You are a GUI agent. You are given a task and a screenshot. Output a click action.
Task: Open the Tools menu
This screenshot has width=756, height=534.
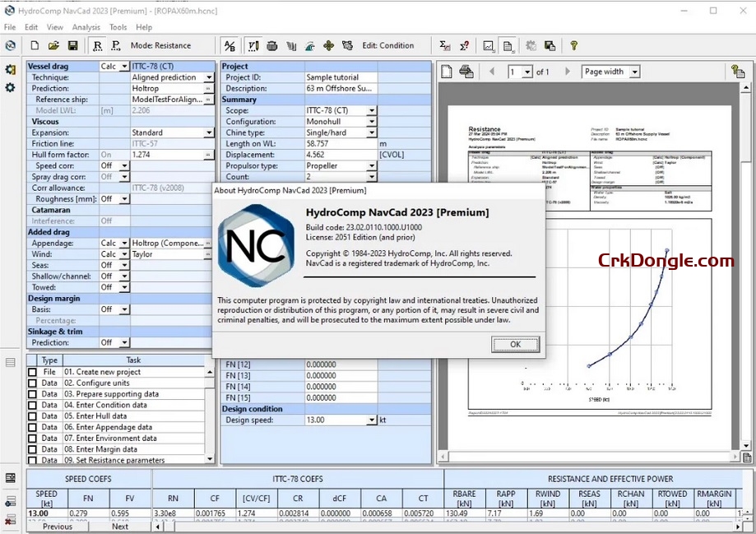(117, 26)
